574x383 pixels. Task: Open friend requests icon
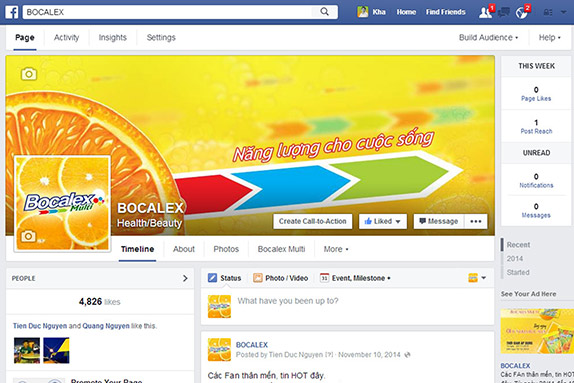click(485, 12)
